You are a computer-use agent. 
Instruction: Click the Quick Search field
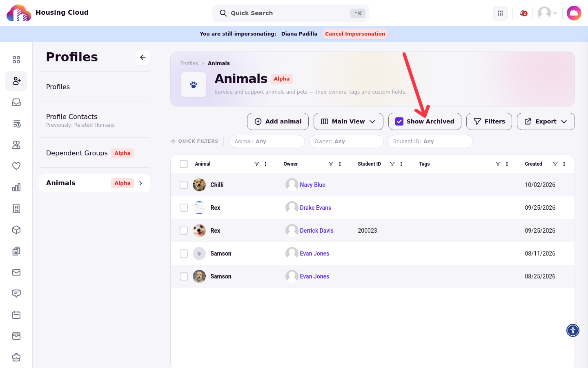[291, 13]
